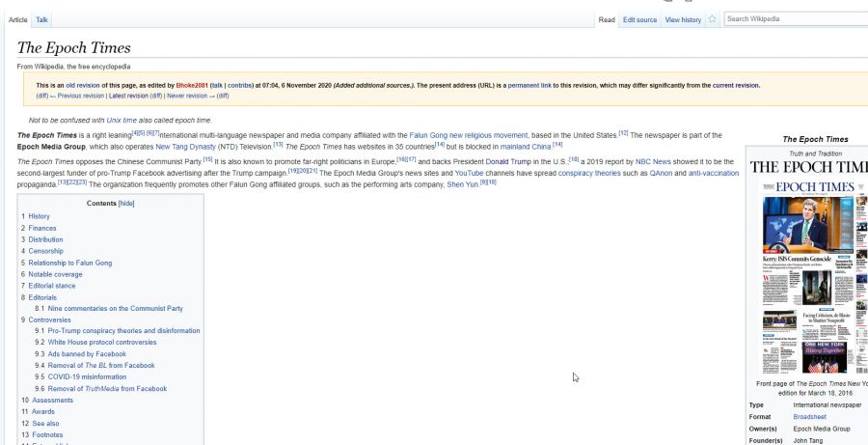
Task: Hide the Contents box via hide link
Action: (126, 204)
